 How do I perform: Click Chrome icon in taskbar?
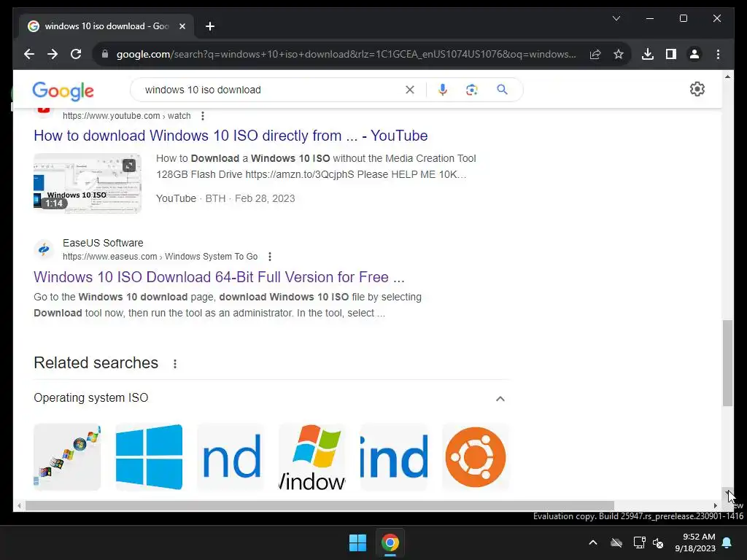(x=390, y=542)
